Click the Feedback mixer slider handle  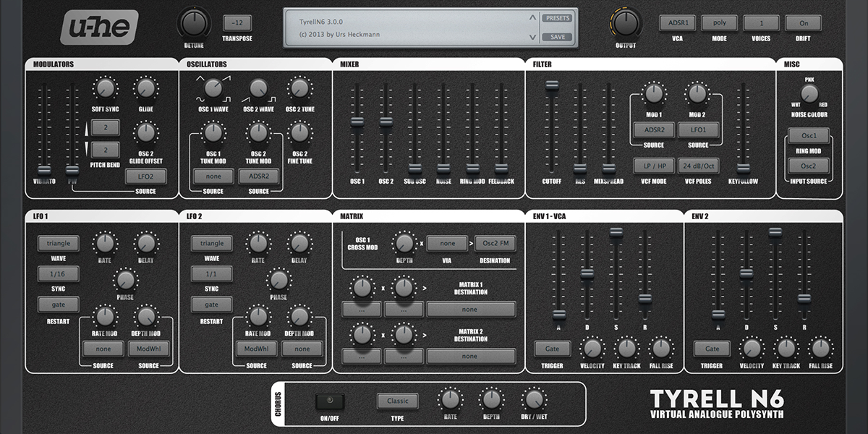point(501,169)
